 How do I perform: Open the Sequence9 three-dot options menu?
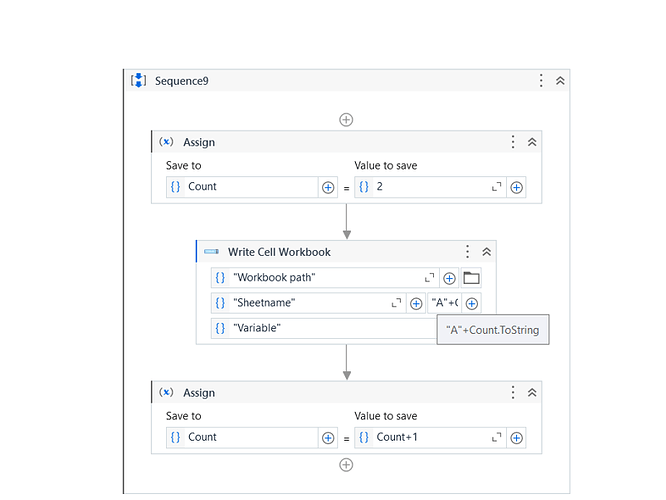coord(541,81)
